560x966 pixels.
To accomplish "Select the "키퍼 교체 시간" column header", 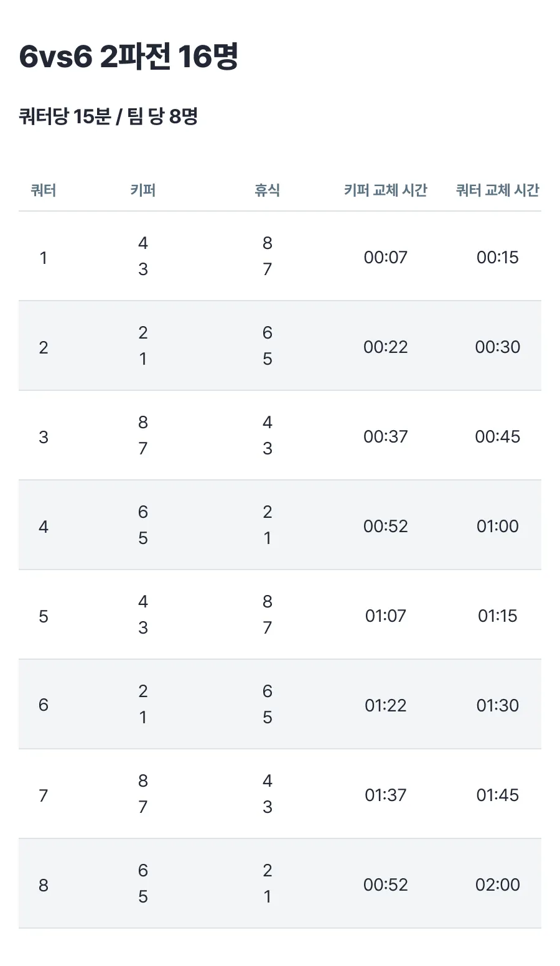I will 386,190.
